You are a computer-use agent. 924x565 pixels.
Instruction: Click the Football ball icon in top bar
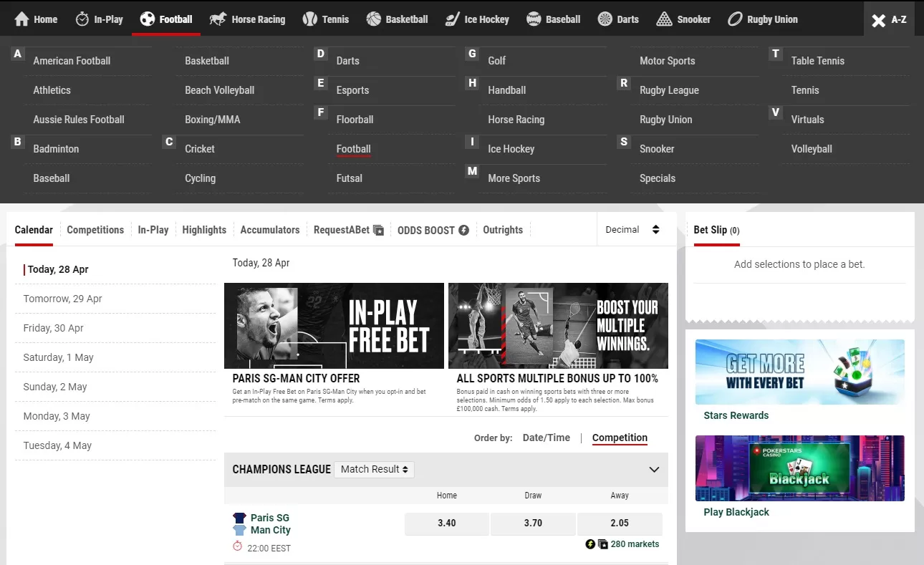(x=148, y=19)
